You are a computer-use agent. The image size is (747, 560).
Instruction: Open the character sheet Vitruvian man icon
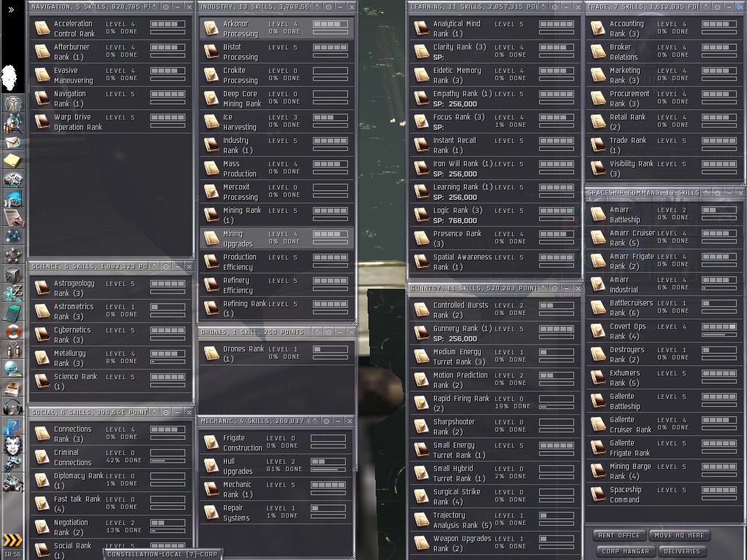tap(13, 104)
